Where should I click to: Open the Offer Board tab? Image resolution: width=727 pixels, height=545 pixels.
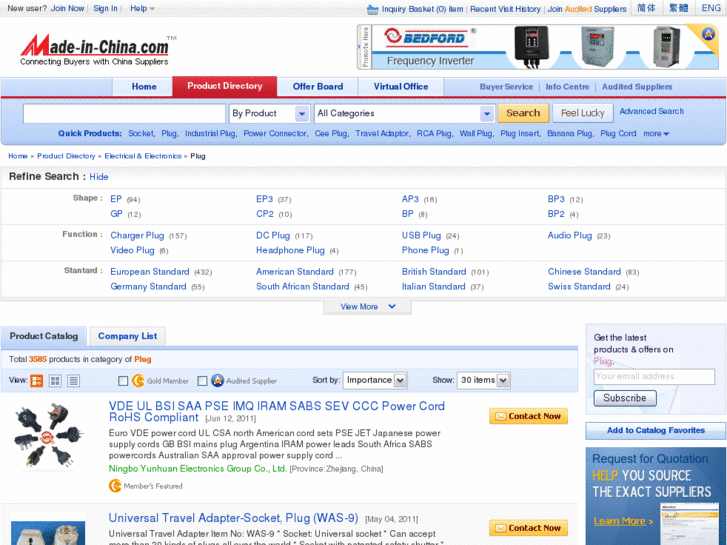[318, 87]
